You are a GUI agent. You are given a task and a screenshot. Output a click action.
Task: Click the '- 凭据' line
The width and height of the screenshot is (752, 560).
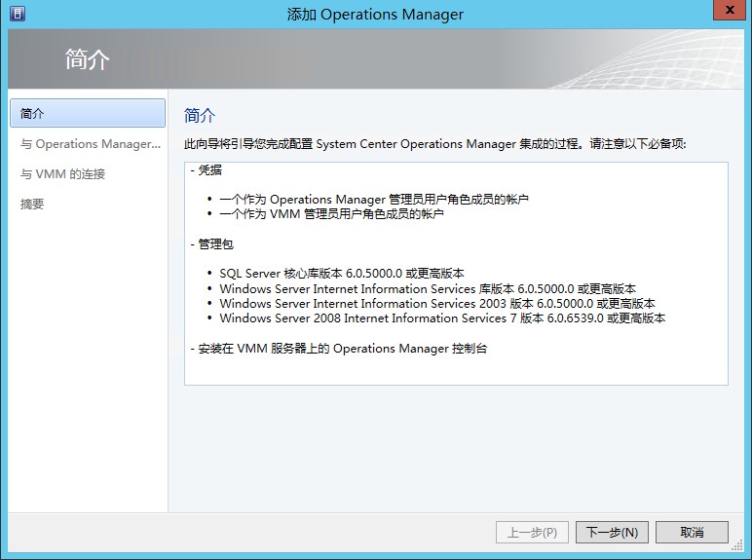207,170
